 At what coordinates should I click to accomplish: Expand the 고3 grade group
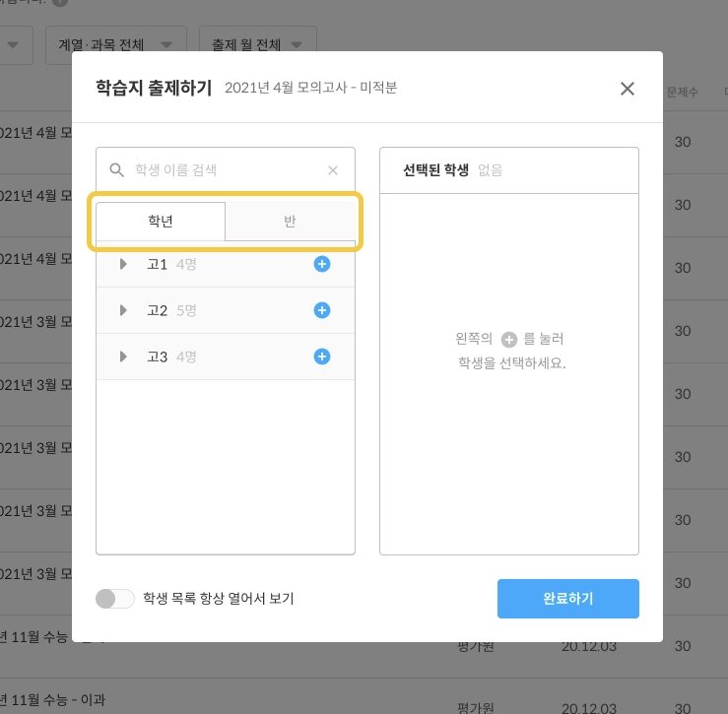(123, 357)
